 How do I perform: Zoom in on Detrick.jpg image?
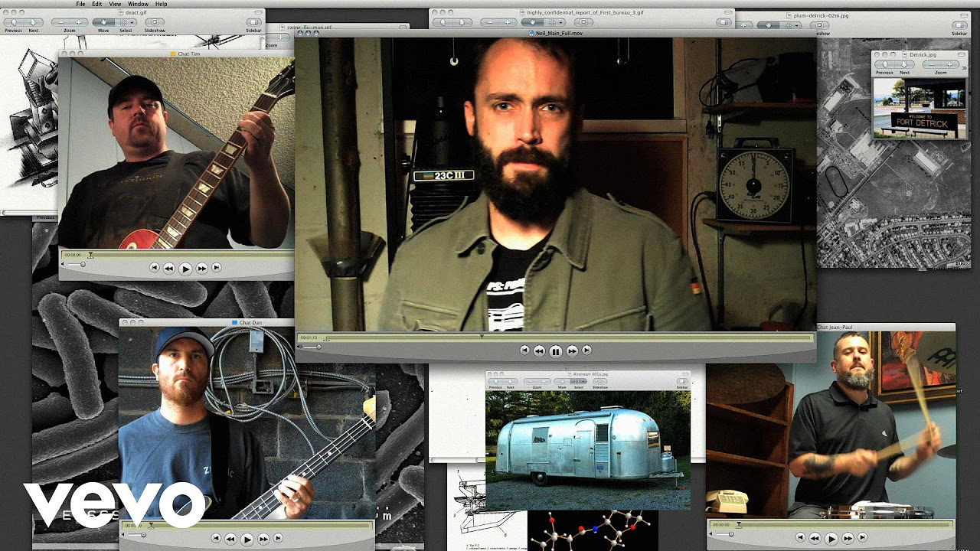coord(949,65)
